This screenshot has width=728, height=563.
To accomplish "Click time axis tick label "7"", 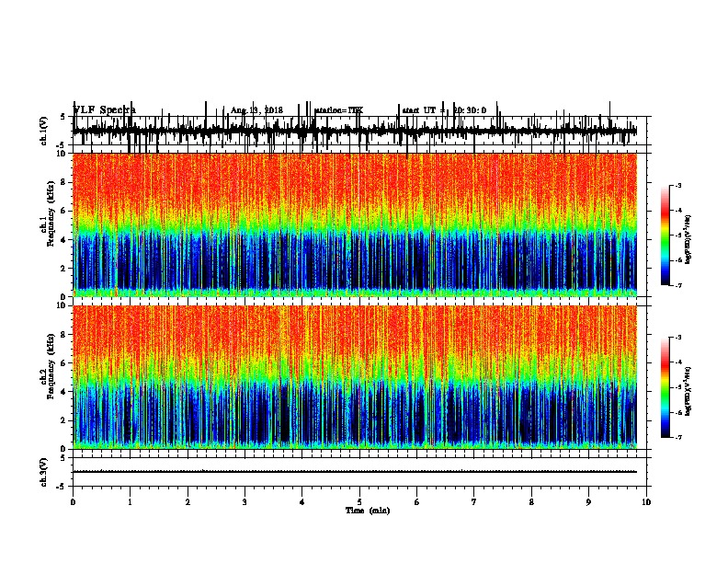I will (x=474, y=502).
